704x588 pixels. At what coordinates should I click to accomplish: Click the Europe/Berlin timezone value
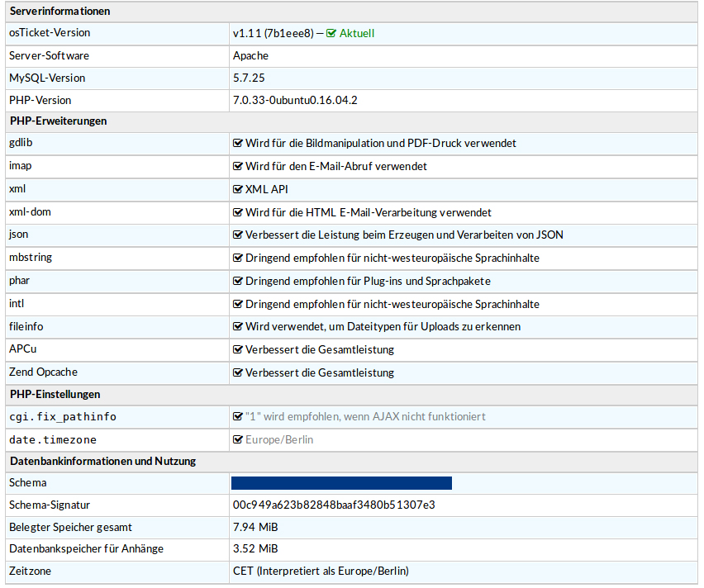coord(279,440)
